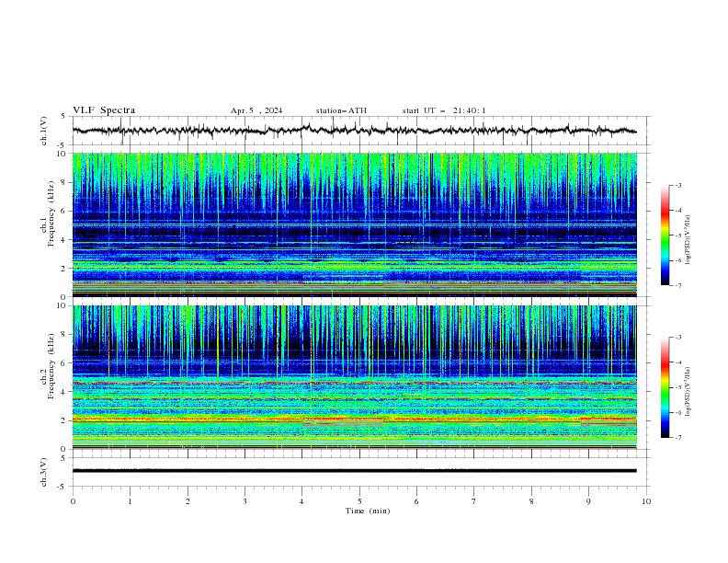This screenshot has height=563, width=728.
Task: Click time axis tick label "9"
Action: point(588,501)
